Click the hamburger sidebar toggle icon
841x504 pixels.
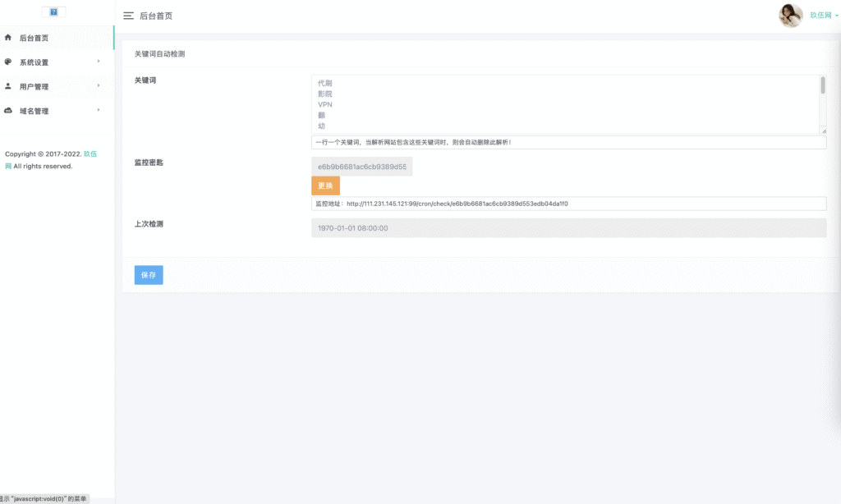pos(128,16)
